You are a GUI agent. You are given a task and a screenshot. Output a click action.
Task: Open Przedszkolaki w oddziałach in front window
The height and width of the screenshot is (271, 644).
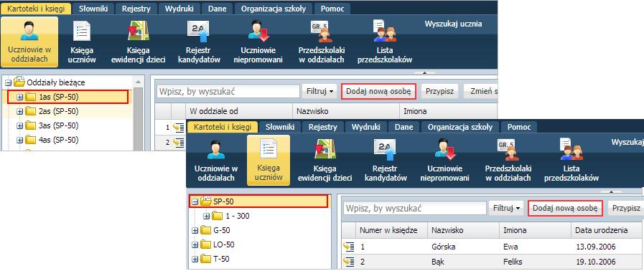pyautogui.click(x=508, y=160)
